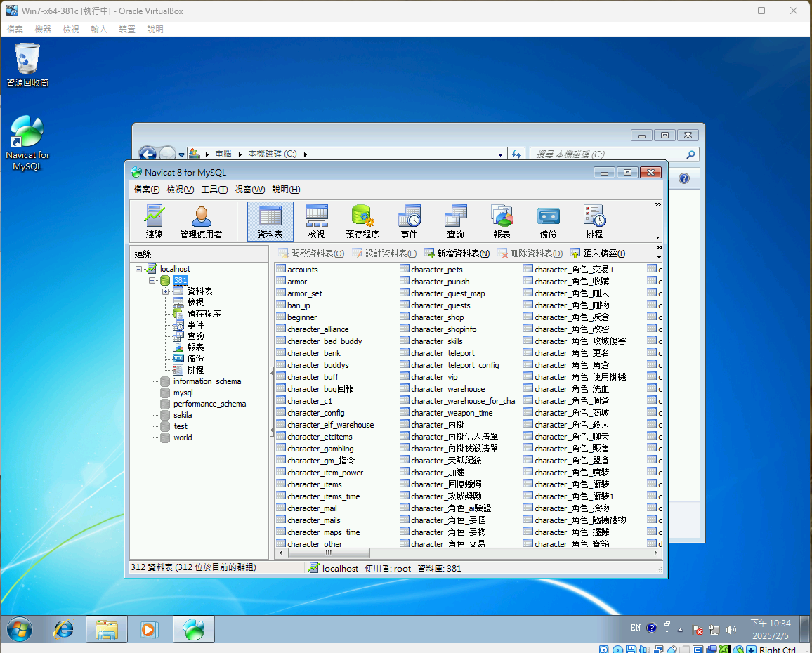Image resolution: width=812 pixels, height=653 pixels.
Task: Open the 連線 connection toolbar button
Action: click(154, 222)
